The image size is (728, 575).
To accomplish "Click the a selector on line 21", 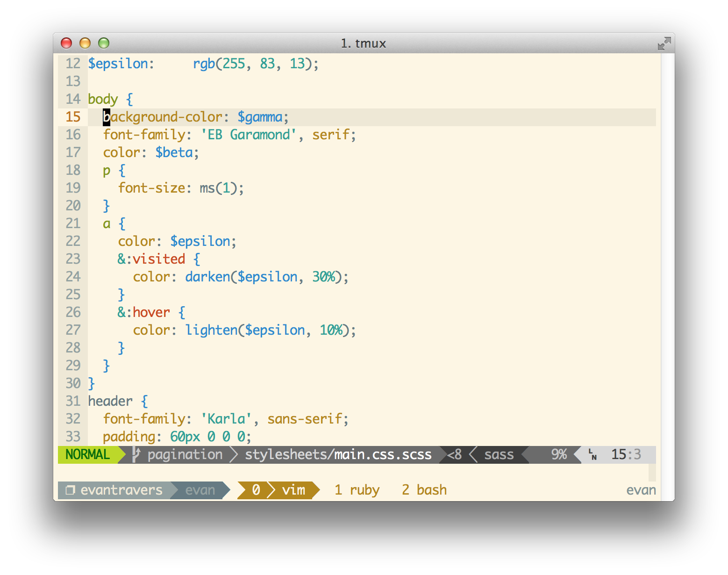I will point(107,224).
